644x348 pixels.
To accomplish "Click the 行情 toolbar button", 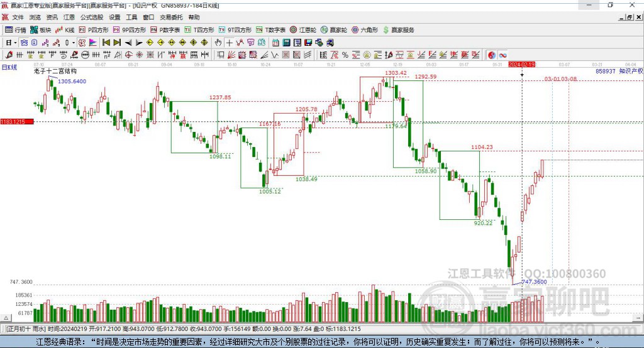I will pyautogui.click(x=16, y=30).
